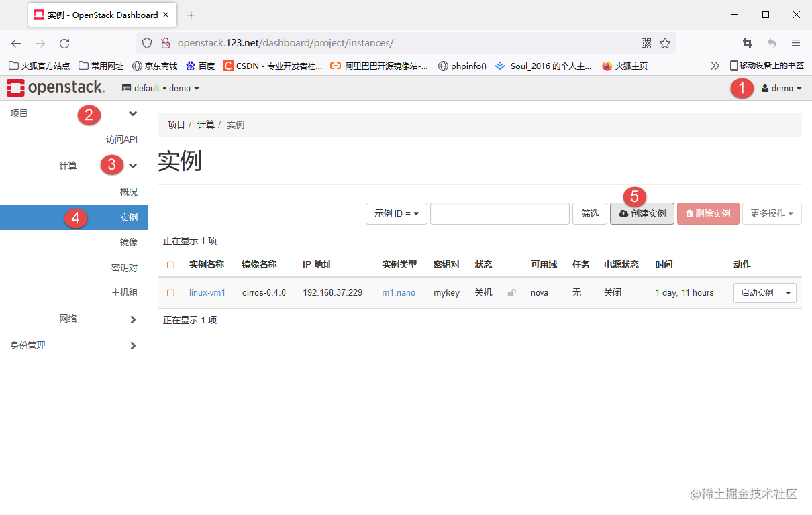Toggle the padlock state next to 关机 status
812x515 pixels.
(x=511, y=292)
